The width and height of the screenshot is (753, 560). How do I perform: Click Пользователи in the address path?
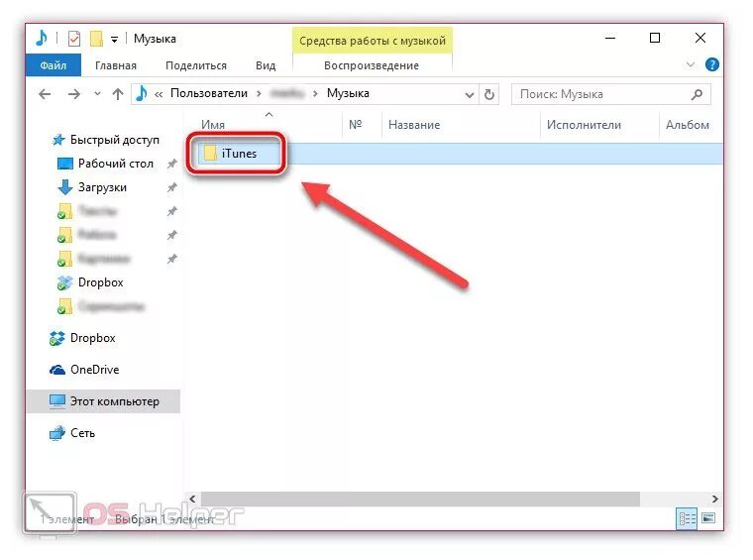[x=209, y=93]
